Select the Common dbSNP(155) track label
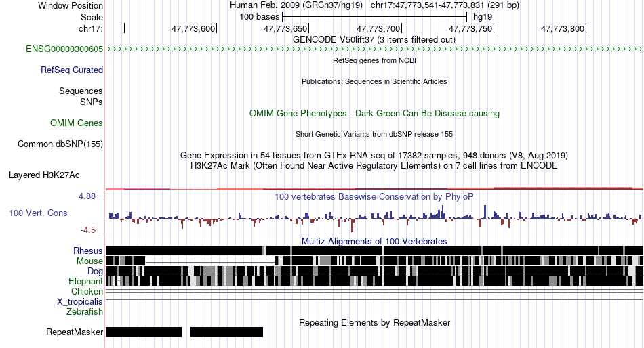This screenshot has width=644, height=348. [x=60, y=144]
